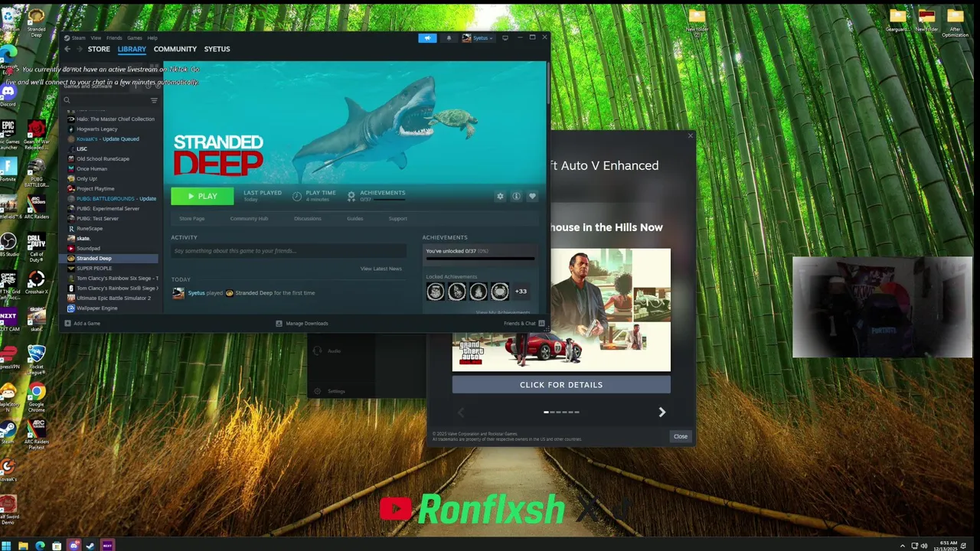This screenshot has height=551, width=980.
Task: Open the Friends menu in Steam
Action: [114, 37]
